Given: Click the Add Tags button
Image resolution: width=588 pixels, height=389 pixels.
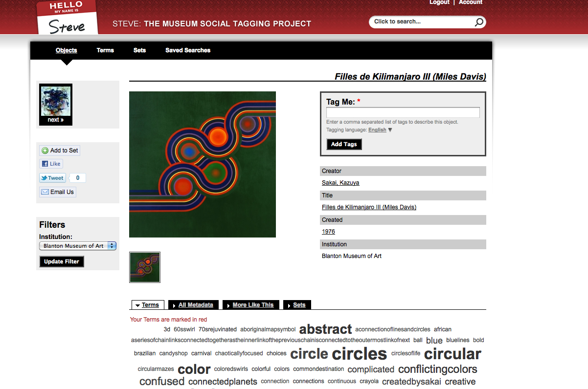Looking at the screenshot, I should coord(344,144).
